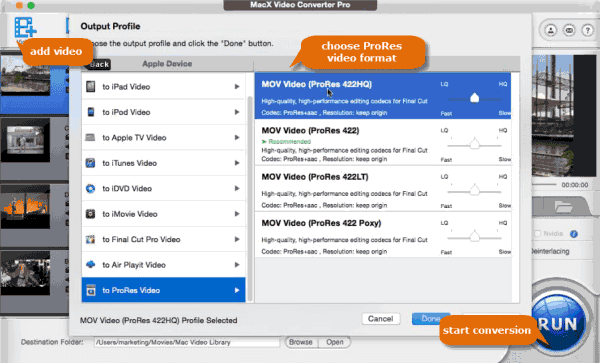Image resolution: width=600 pixels, height=363 pixels.
Task: Select the orange-tinted third video thumbnail
Action: click(x=25, y=207)
